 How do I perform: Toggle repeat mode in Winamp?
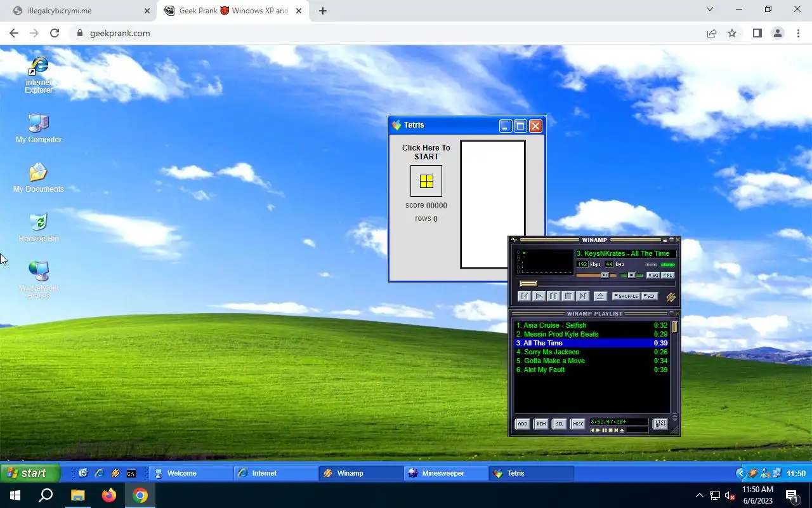click(x=649, y=296)
